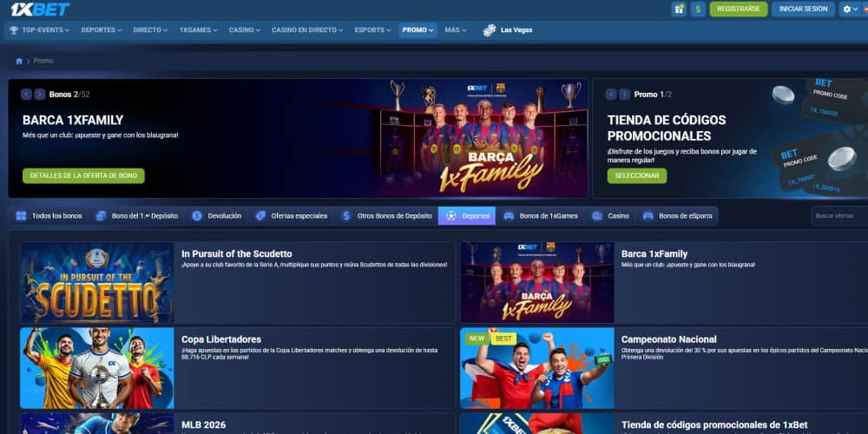Go to next Bonos banner arrow
868x434 pixels.
pos(40,94)
